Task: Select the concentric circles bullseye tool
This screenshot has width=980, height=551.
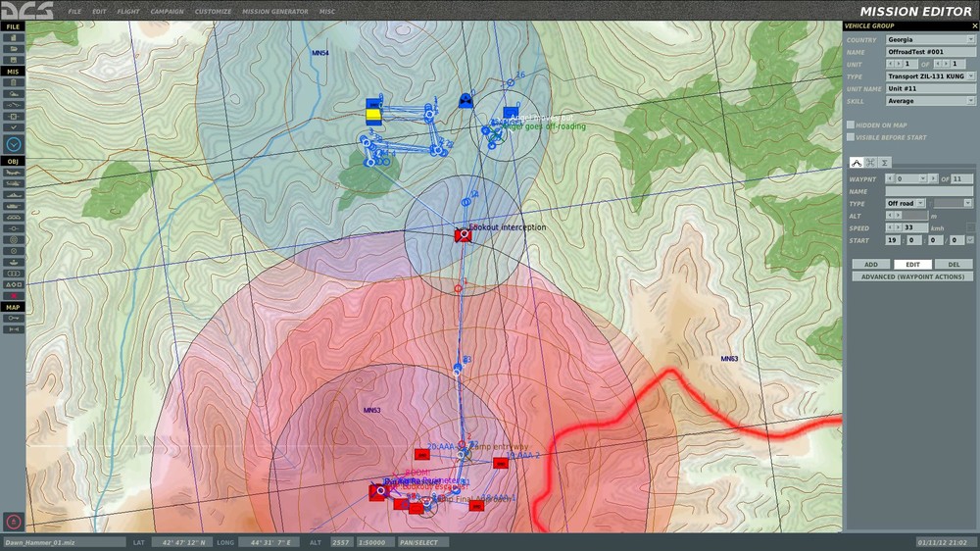Action: point(13,239)
